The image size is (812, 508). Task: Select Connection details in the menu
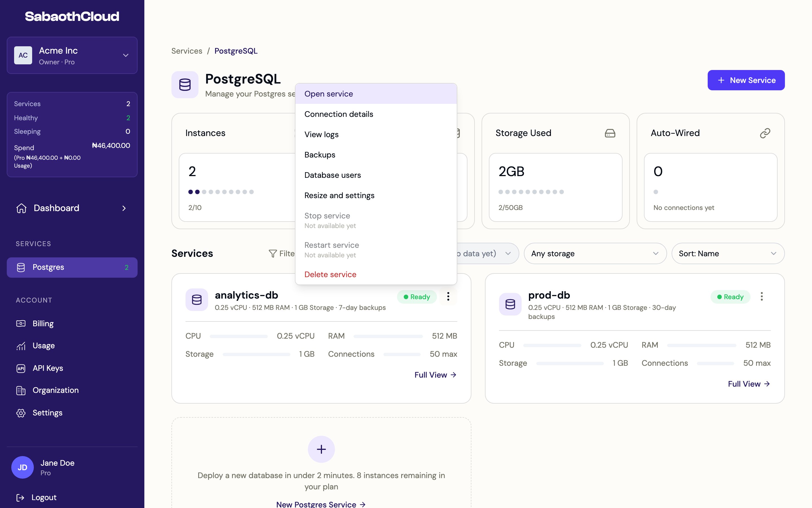click(376, 114)
